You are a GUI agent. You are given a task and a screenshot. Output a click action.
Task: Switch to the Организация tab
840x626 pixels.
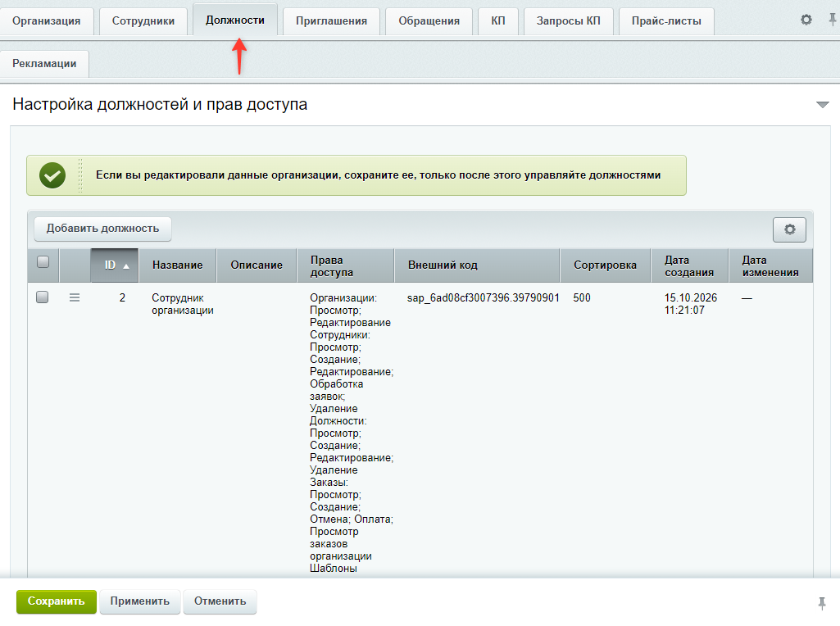coord(47,20)
